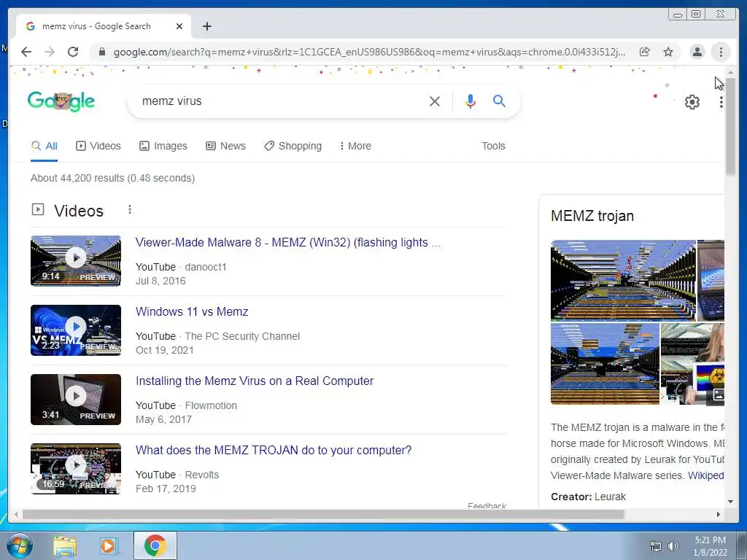This screenshot has height=560, width=747.
Task: Play the Windows 11 vs Memz 2:23 thumbnail
Action: 76,330
